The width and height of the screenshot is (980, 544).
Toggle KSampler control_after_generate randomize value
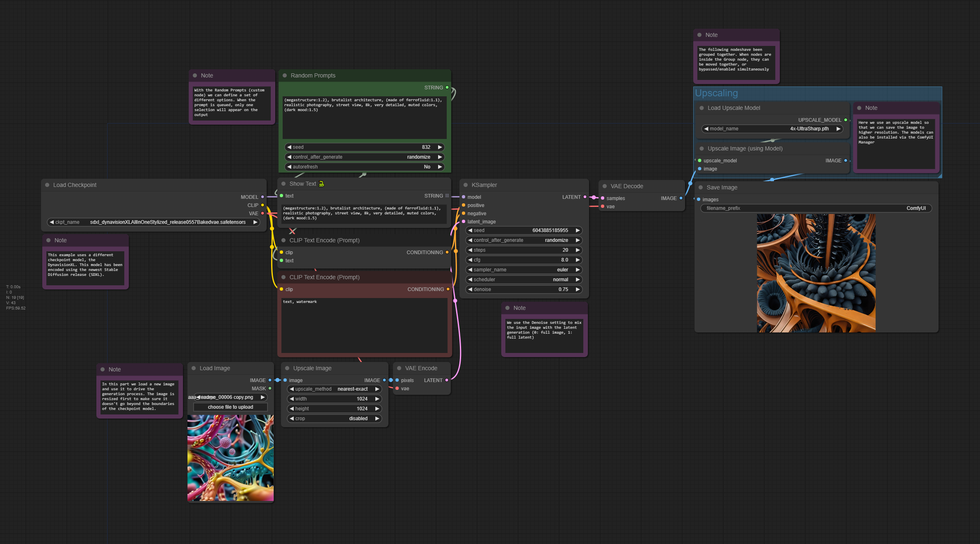click(x=523, y=240)
